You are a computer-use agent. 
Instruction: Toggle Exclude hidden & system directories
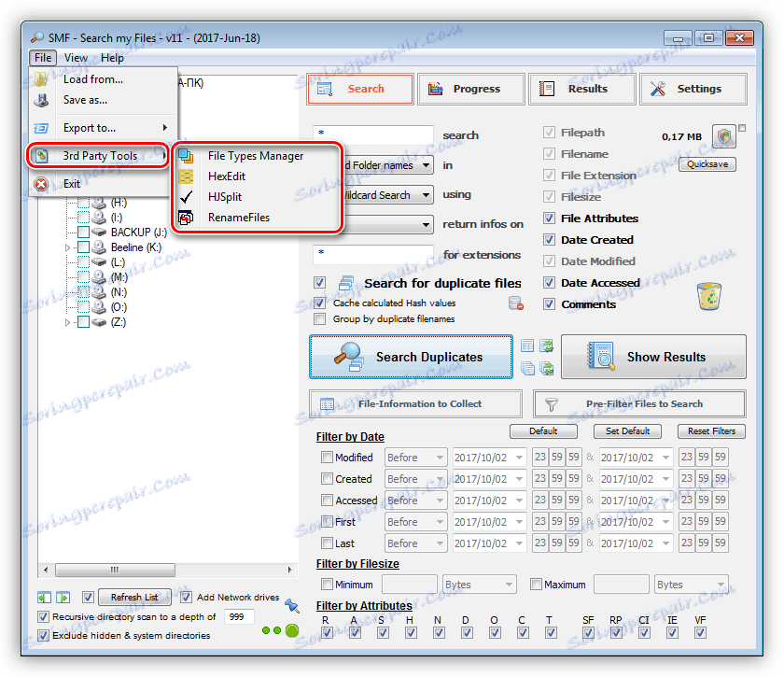[x=44, y=636]
